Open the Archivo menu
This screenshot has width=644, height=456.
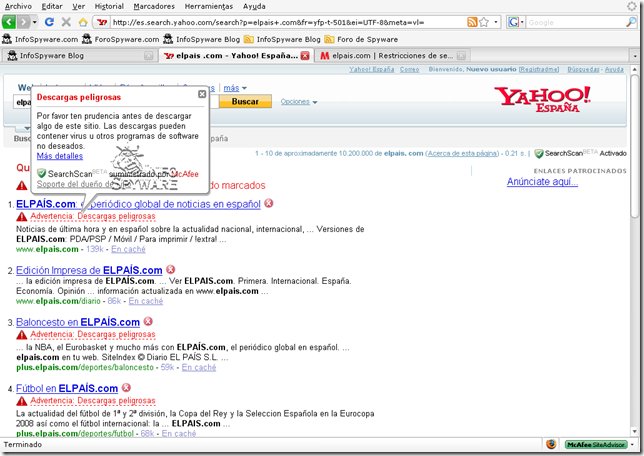[x=18, y=6]
